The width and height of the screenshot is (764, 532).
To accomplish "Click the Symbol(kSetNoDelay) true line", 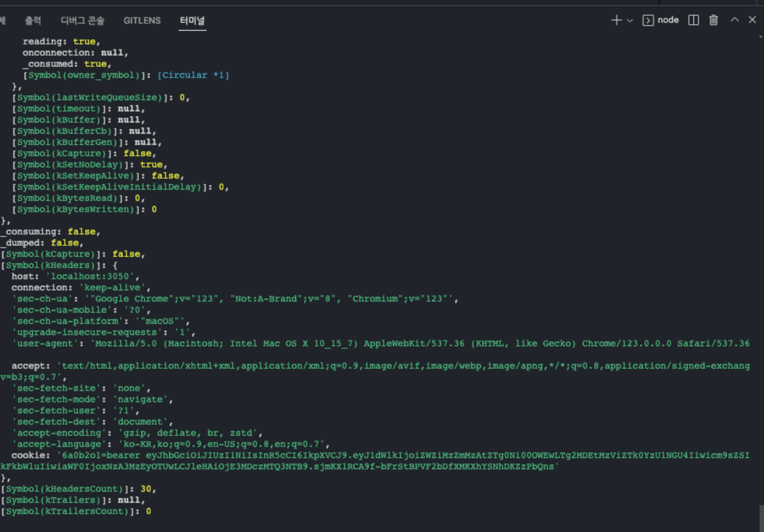I will pos(90,165).
